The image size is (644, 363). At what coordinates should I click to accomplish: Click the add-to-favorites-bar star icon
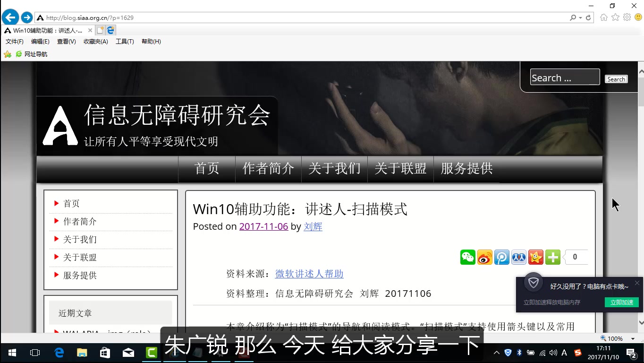tap(8, 54)
